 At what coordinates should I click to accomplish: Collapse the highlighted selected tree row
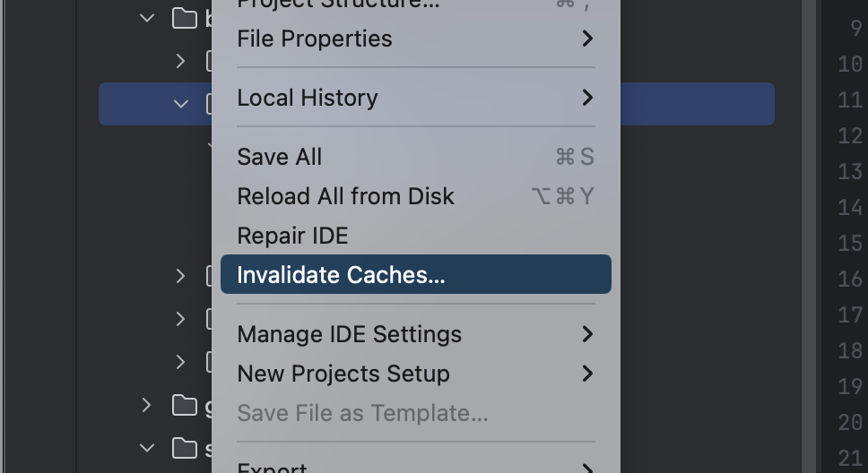click(180, 103)
